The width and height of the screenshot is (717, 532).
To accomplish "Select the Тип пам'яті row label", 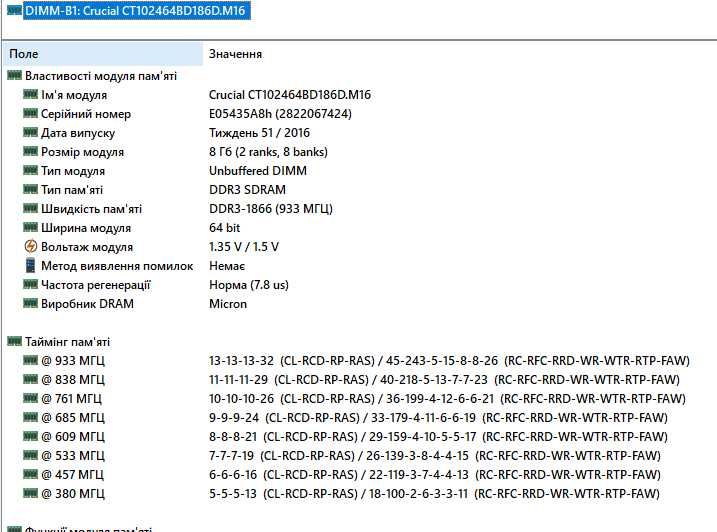I will [72, 190].
